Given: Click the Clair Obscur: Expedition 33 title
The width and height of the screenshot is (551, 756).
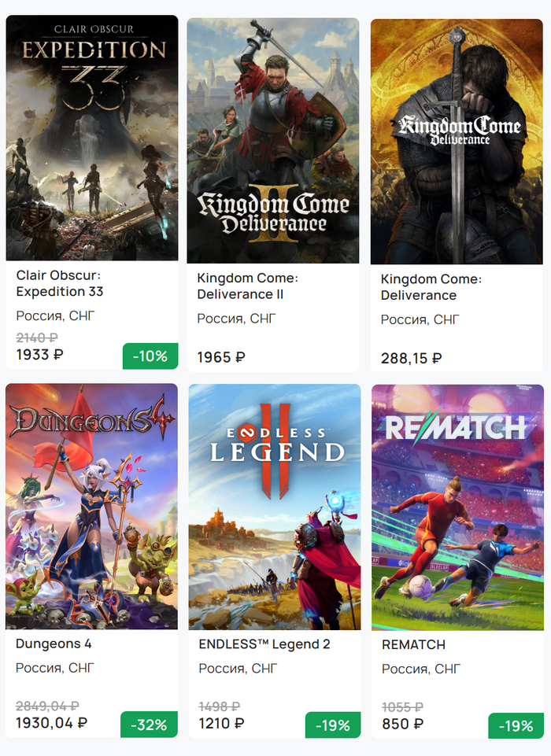Looking at the screenshot, I should (x=60, y=283).
